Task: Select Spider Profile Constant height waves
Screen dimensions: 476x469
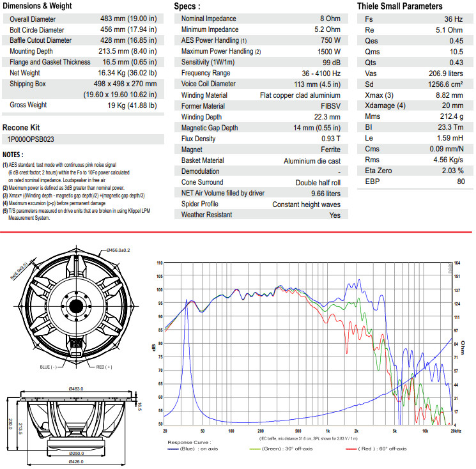Action: pos(306,204)
